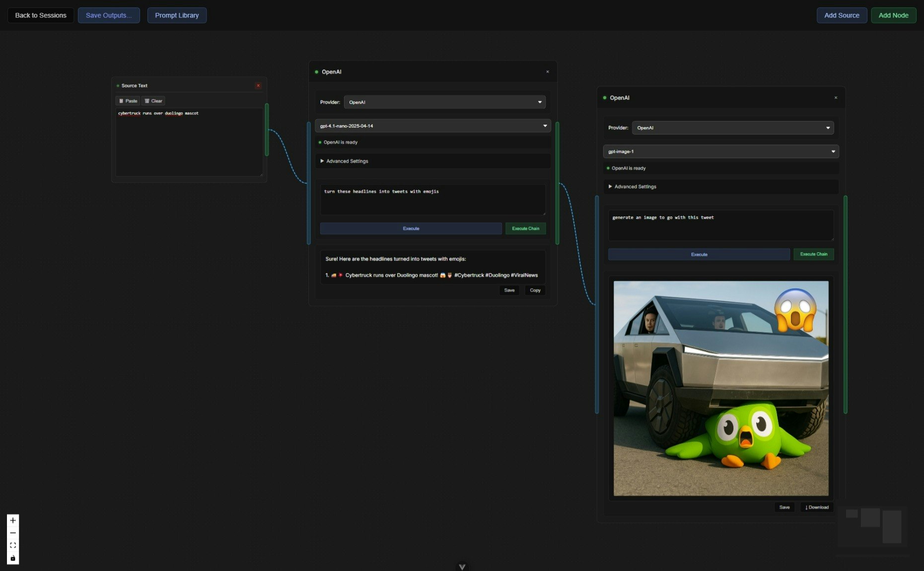Copy the tweet text output
924x571 pixels.
coord(535,290)
